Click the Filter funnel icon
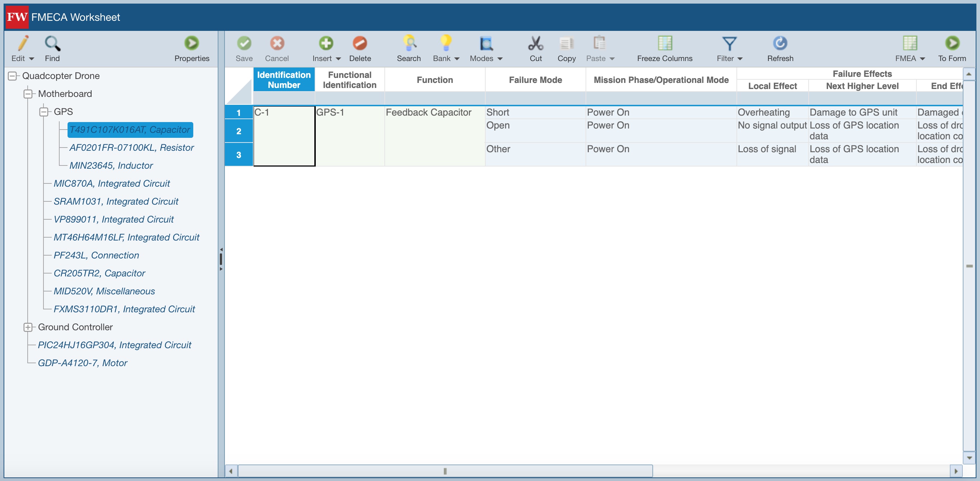Viewport: 980px width, 481px height. (x=729, y=43)
